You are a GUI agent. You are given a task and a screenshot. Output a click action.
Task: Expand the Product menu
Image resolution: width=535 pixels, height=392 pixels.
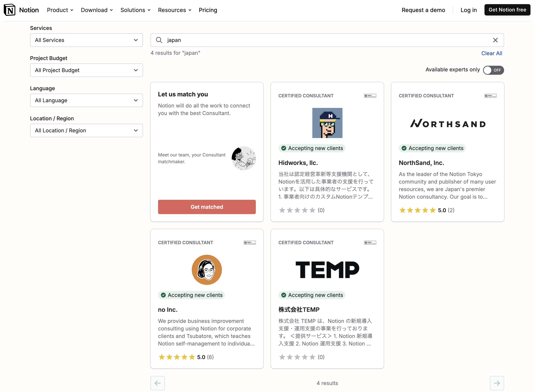60,10
